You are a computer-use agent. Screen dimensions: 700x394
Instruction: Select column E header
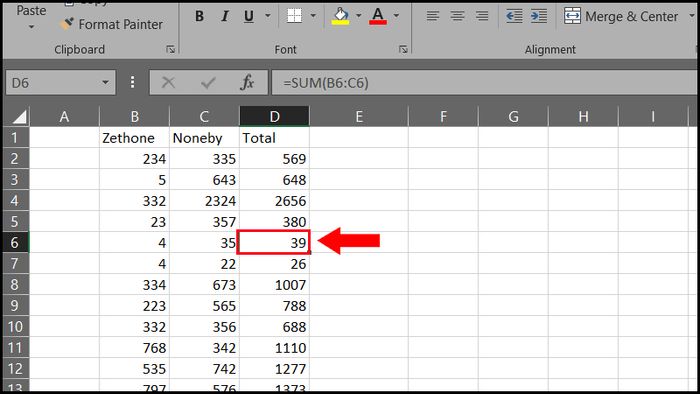tap(358, 116)
